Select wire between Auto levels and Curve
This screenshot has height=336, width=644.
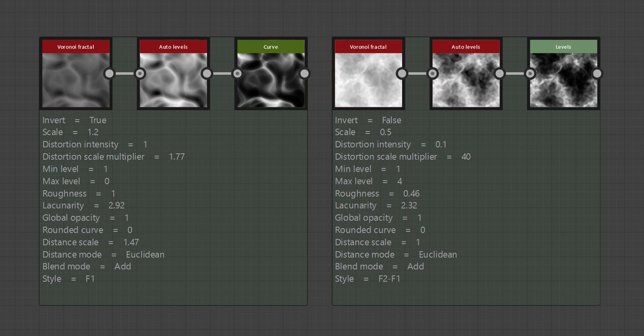click(222, 74)
